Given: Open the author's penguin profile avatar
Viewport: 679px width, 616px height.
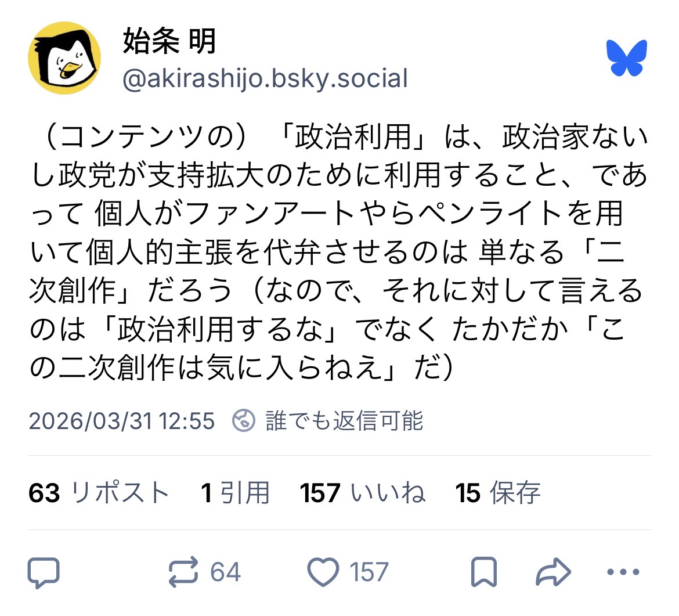Looking at the screenshot, I should click(64, 58).
